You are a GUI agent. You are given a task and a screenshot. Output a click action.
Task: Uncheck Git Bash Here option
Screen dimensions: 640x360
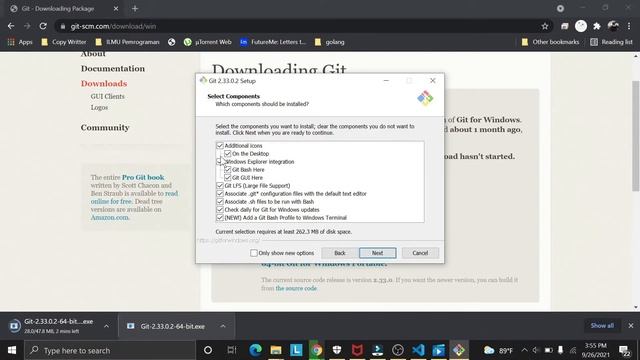pyautogui.click(x=228, y=170)
